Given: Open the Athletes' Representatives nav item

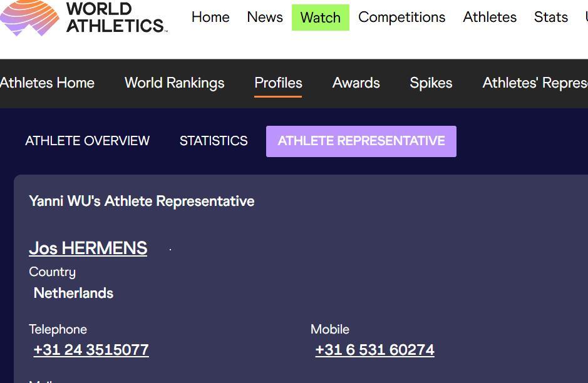Looking at the screenshot, I should [x=534, y=83].
